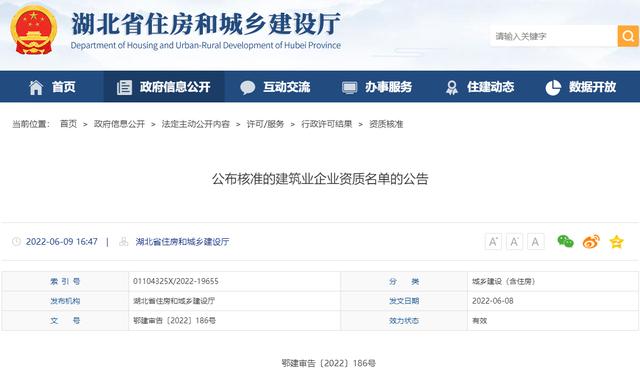This screenshot has height=371, width=640.
Task: Open 互动交流 navigation tab
Action: [276, 87]
